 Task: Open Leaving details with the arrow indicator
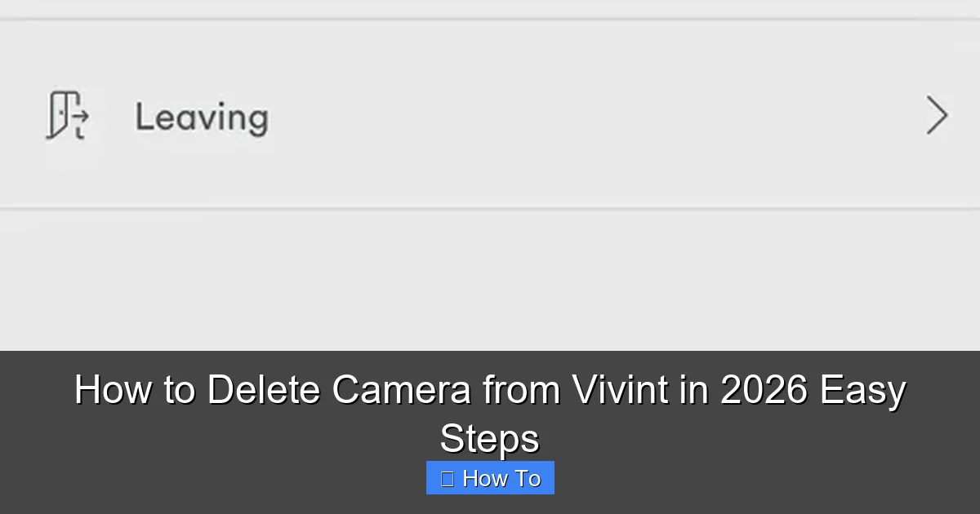[936, 115]
